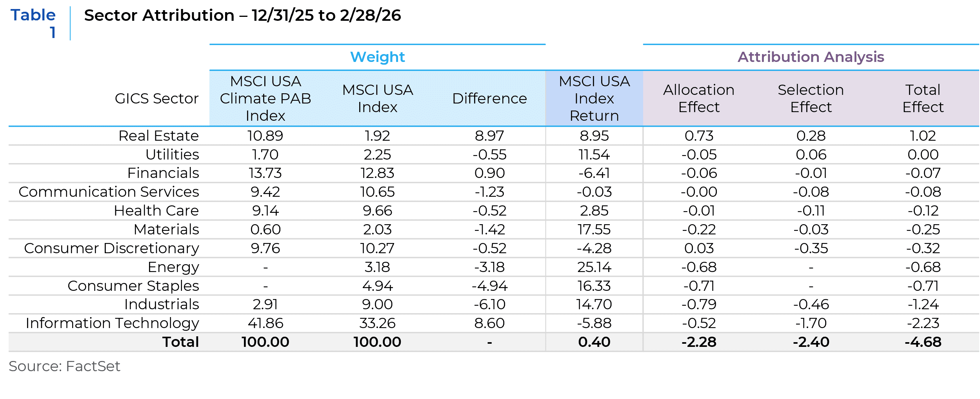The height and width of the screenshot is (399, 980).
Task: Click the Selection Effect column header
Action: 811,99
